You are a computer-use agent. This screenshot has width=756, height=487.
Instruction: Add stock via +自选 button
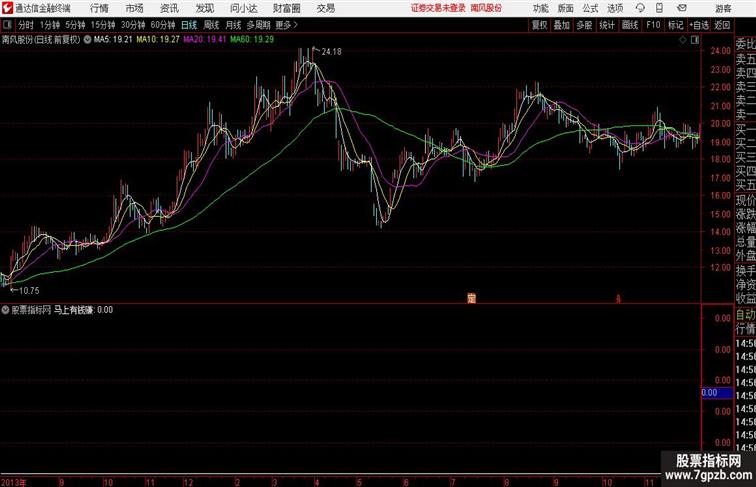tap(699, 25)
